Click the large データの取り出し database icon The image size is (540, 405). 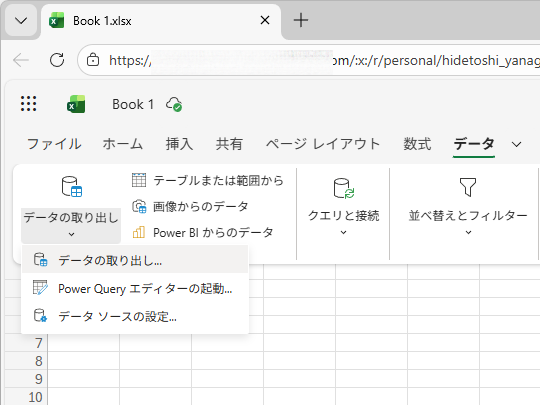pos(72,187)
